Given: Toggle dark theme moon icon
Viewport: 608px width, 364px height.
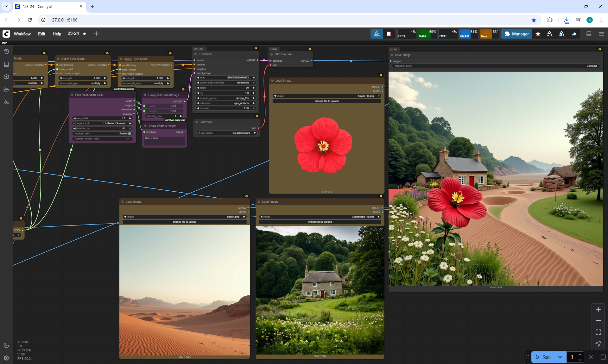Looking at the screenshot, I should point(6,345).
